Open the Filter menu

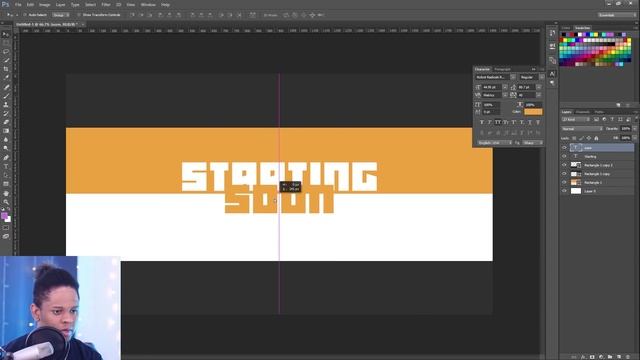[x=106, y=4]
